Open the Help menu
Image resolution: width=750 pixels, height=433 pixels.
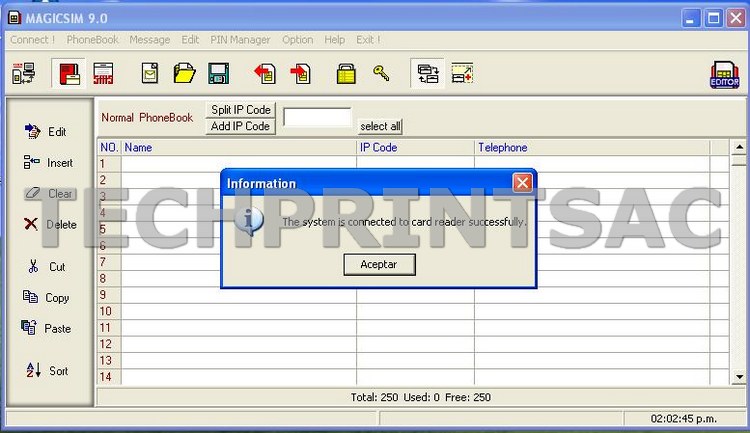point(334,40)
